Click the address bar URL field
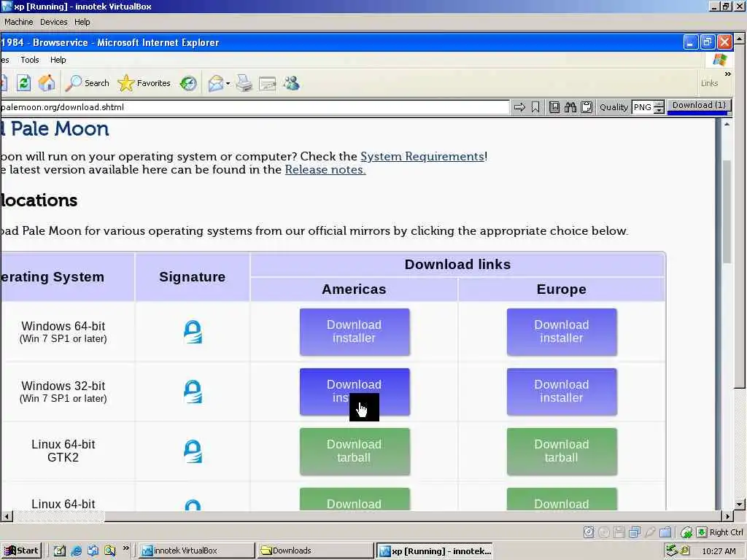This screenshot has height=560, width=747. pyautogui.click(x=255, y=107)
